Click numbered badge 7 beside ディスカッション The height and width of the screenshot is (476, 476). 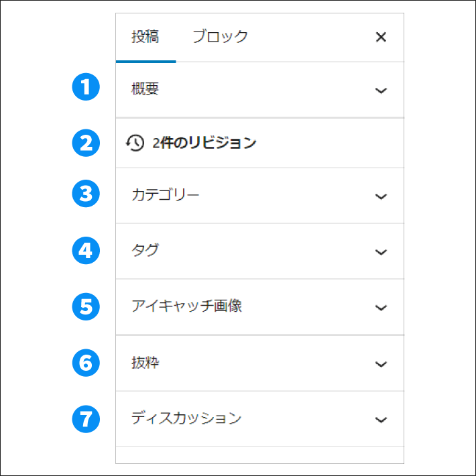pos(86,419)
